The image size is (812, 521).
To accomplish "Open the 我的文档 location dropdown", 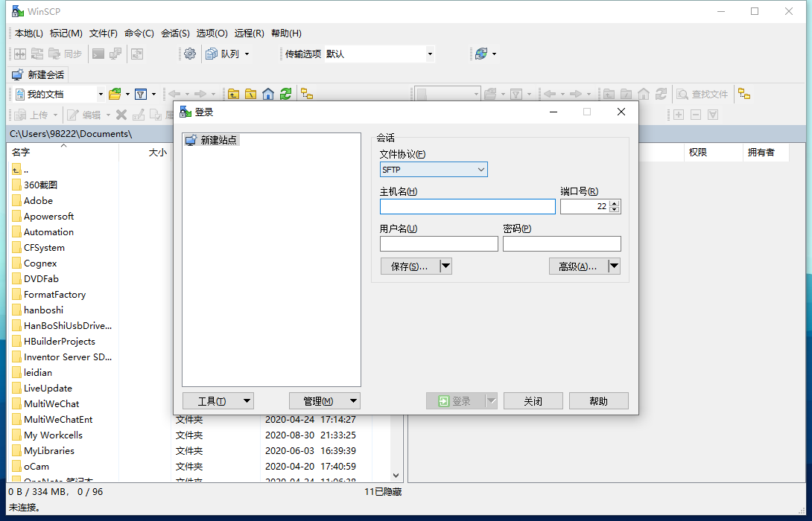I will click(x=101, y=95).
